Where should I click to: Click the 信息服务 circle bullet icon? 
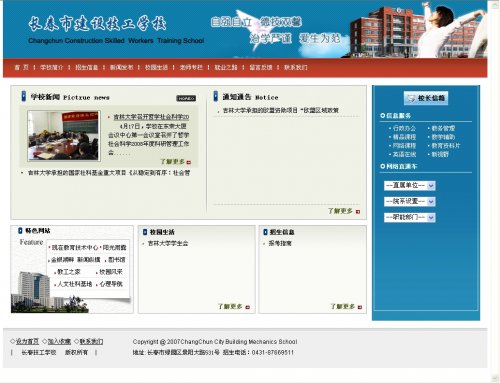(382, 115)
